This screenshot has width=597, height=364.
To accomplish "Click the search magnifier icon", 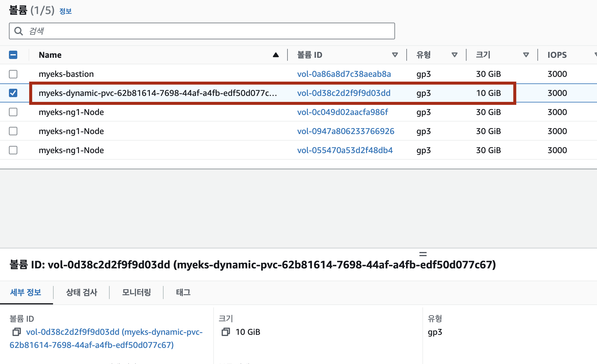I will (19, 31).
